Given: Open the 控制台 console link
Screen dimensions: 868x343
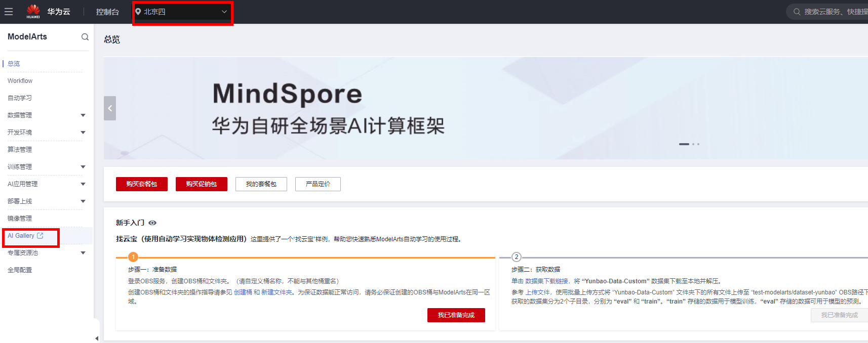Looking at the screenshot, I should tap(107, 12).
